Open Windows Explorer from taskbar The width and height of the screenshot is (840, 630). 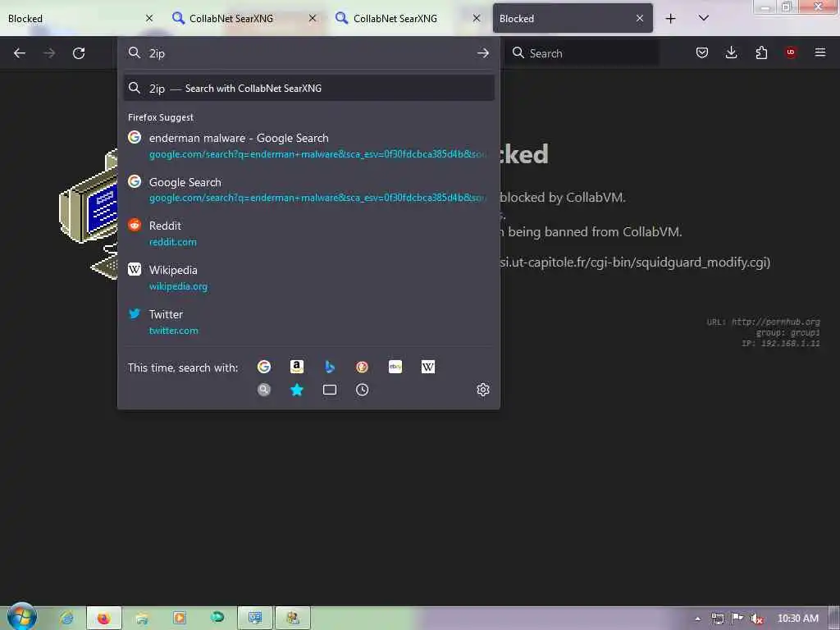pos(141,619)
